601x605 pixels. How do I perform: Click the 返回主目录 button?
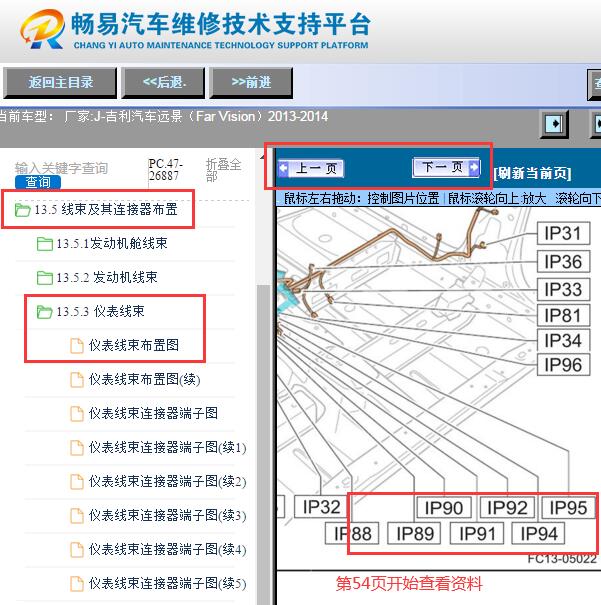(60, 83)
